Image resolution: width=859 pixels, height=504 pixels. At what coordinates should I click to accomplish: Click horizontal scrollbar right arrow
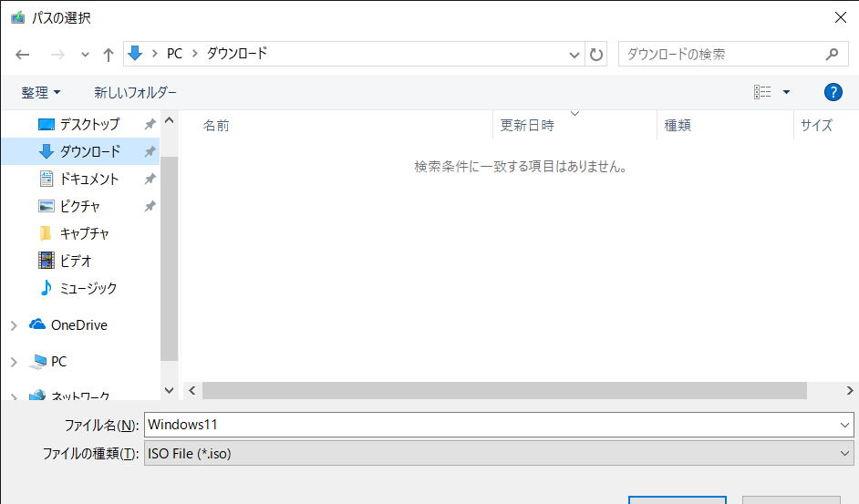[850, 391]
